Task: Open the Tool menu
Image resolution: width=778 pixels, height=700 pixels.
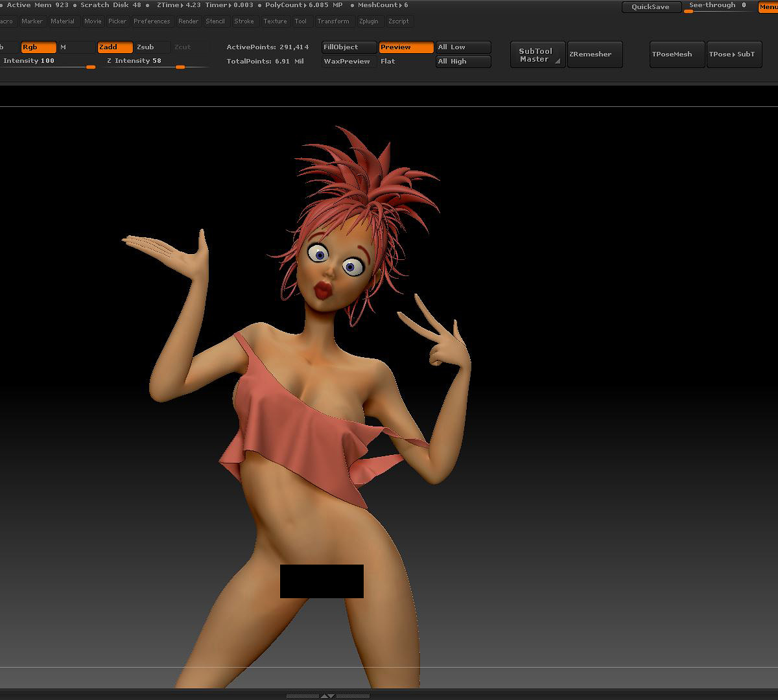Action: pos(301,21)
